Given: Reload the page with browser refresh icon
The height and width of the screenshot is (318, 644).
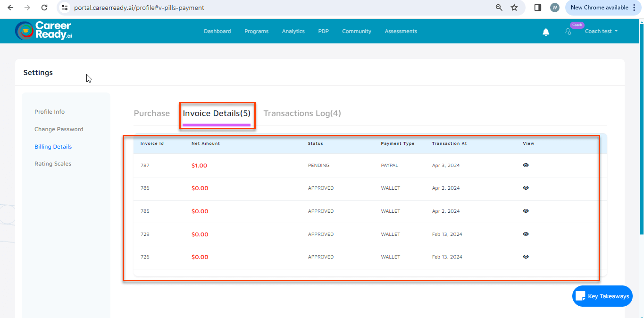Looking at the screenshot, I should (44, 8).
